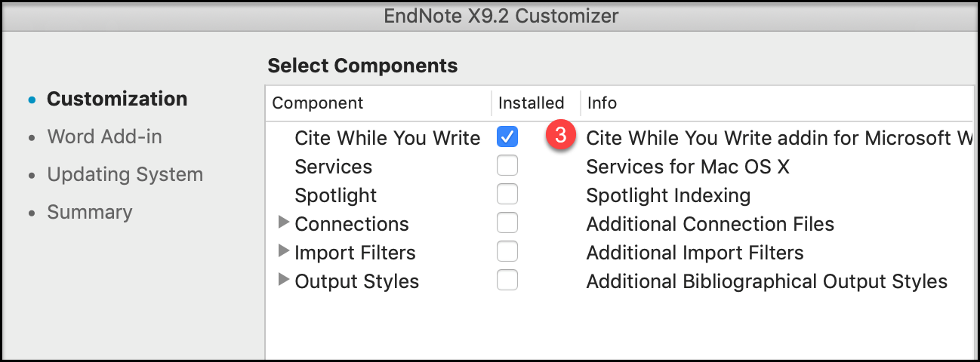Expand the Import Filters tree arrow

point(284,251)
